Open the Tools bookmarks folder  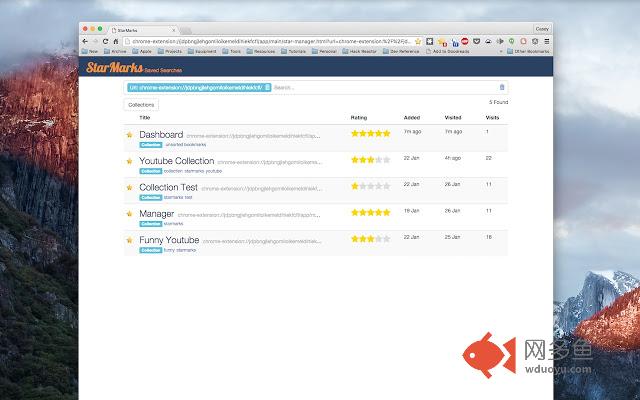232,51
